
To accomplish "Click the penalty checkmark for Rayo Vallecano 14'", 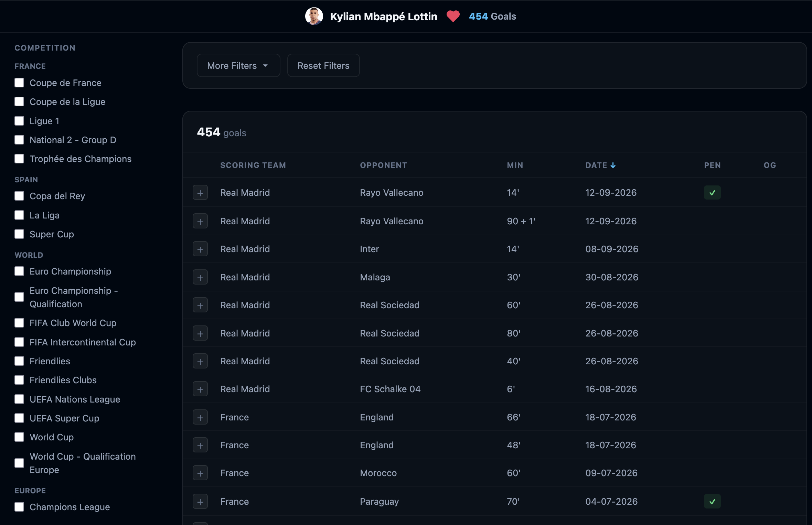I will pos(712,193).
